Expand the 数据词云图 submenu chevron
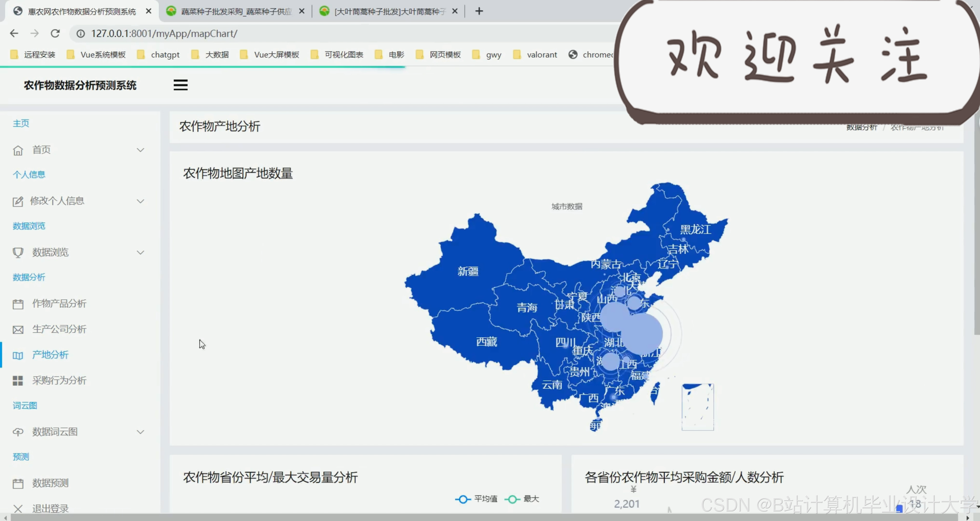The height and width of the screenshot is (521, 980). coord(140,432)
